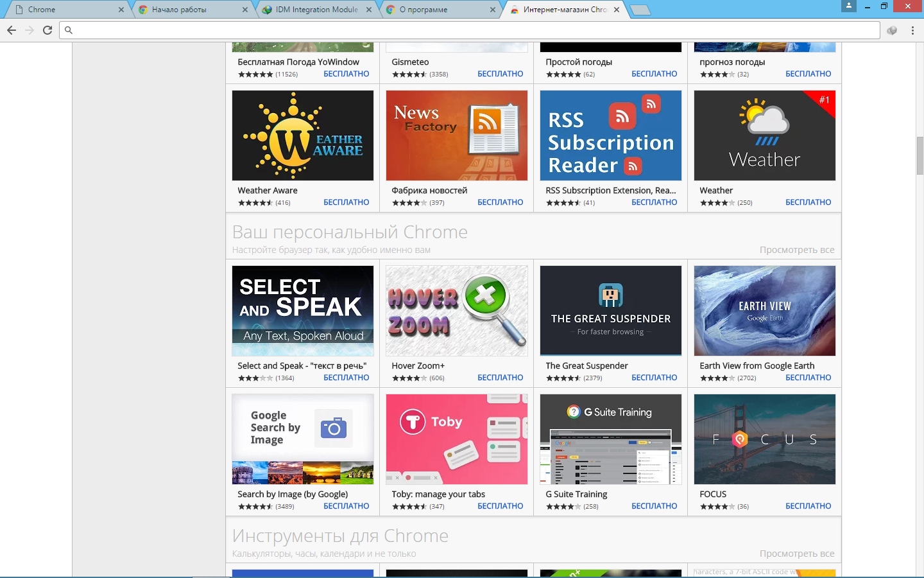
Task: Open the Toby thumbnail
Action: pyautogui.click(x=457, y=439)
